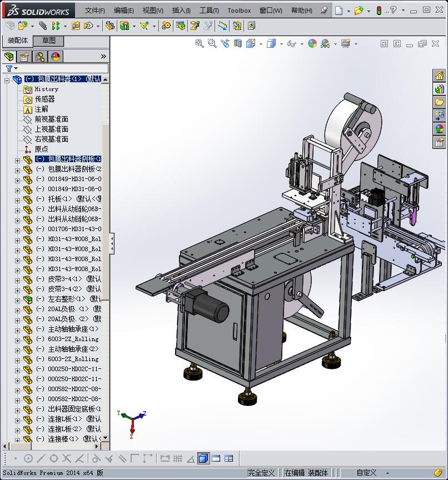Expand the 托板<1> component node
448x480 pixels.
17,201
